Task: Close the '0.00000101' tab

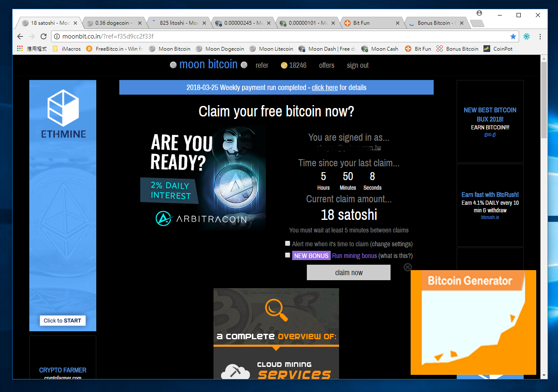Action: click(x=333, y=23)
